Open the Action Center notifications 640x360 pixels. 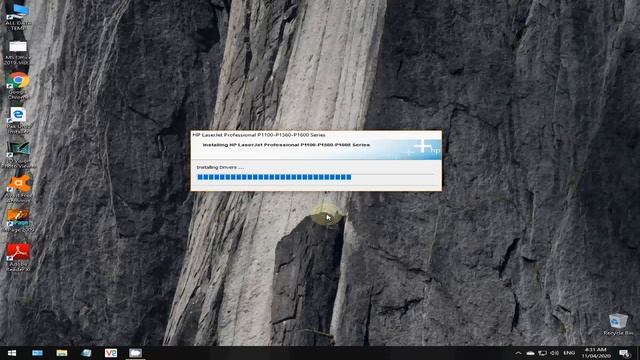click(x=624, y=353)
